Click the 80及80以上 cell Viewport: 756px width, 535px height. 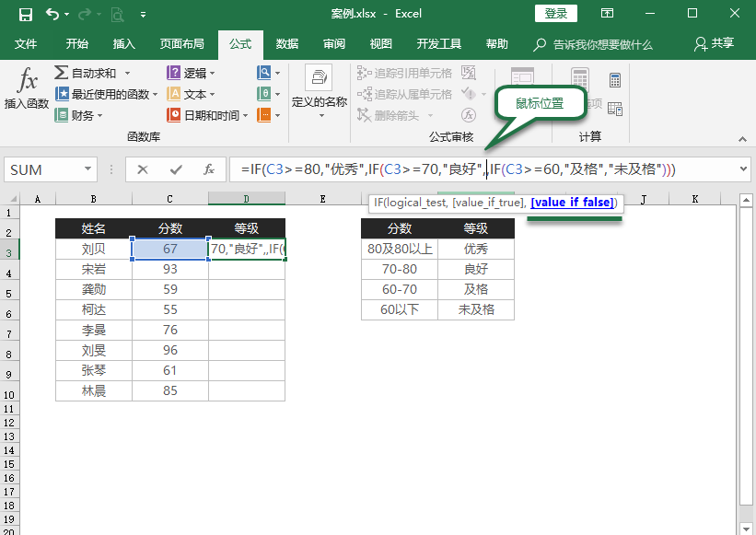(400, 250)
